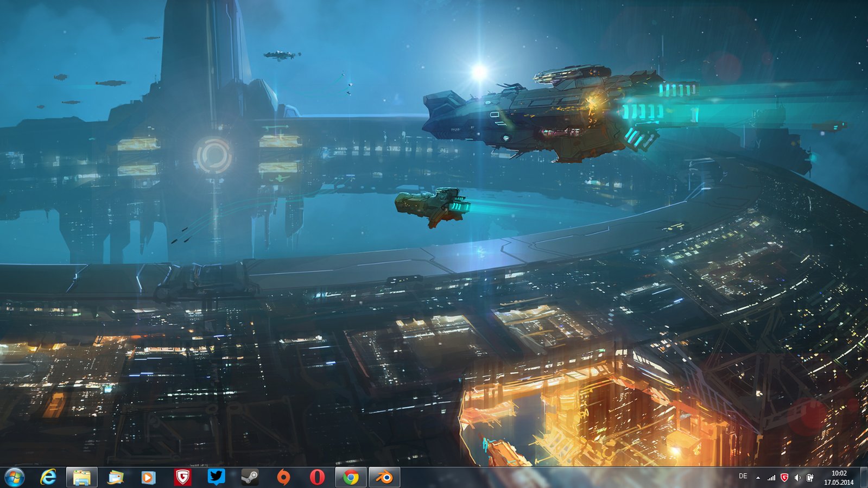Launch Windows Media Player
The width and height of the screenshot is (868, 488).
148,478
